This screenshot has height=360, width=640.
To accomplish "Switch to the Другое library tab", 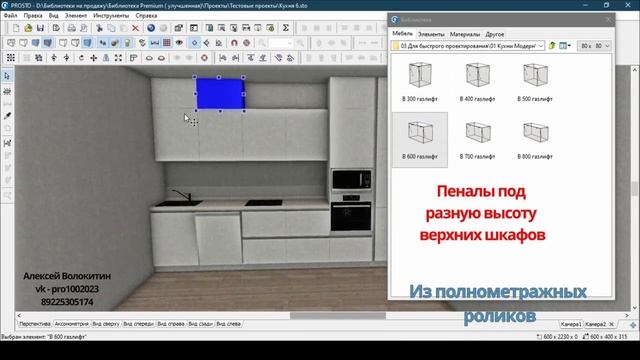I will click(495, 34).
